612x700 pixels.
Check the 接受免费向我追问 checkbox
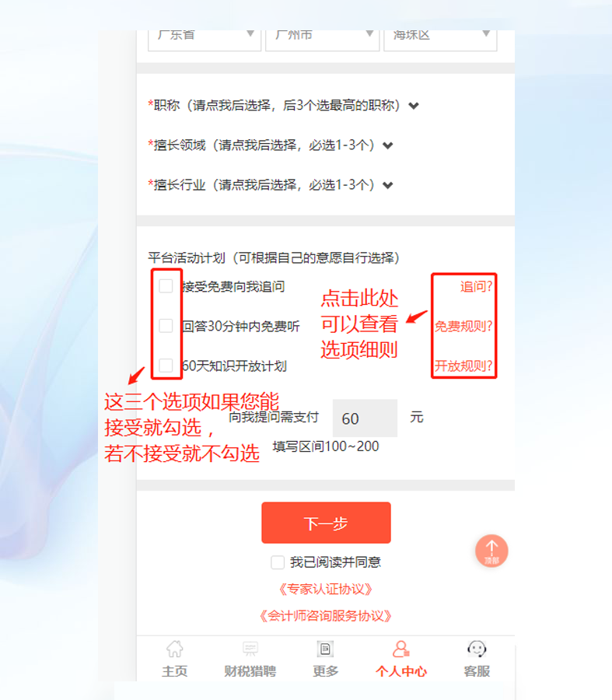[x=166, y=286]
